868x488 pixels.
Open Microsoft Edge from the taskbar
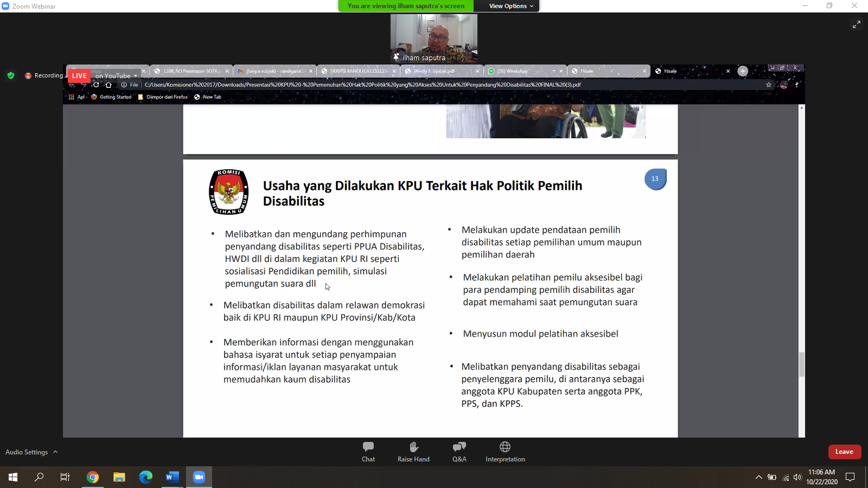146,477
